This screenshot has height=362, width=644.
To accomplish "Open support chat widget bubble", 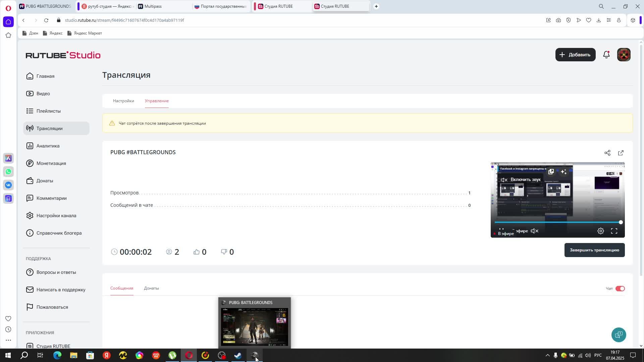I will (x=619, y=335).
